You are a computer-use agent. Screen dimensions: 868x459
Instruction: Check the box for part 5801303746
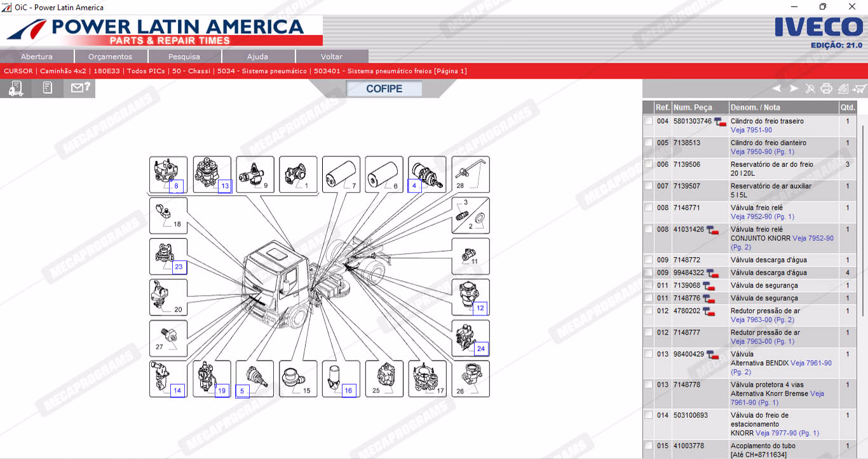click(x=648, y=121)
